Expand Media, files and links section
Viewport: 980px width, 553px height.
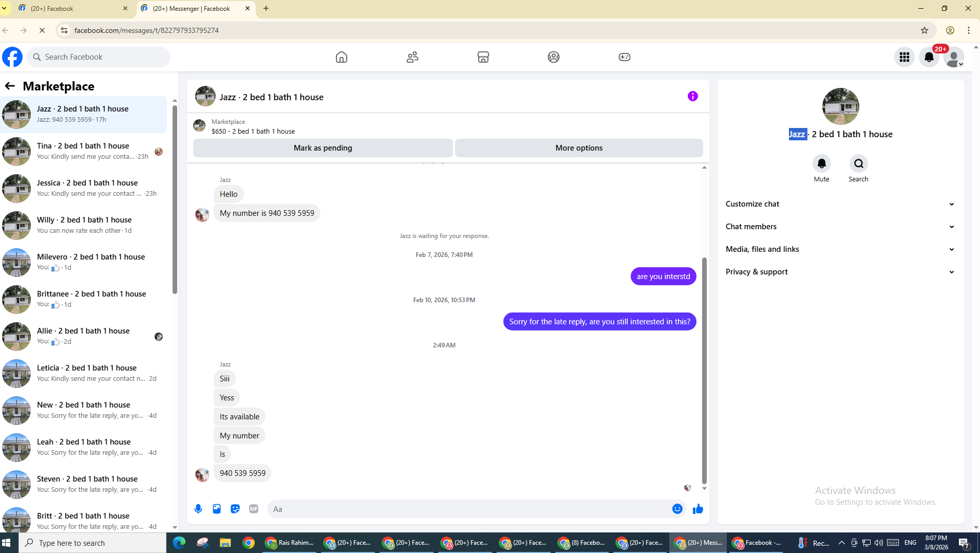840,249
